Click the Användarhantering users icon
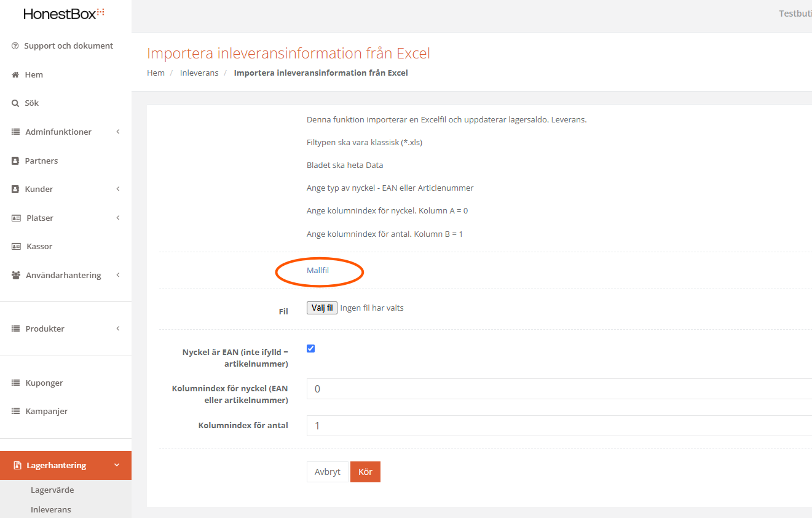Image resolution: width=812 pixels, height=518 pixels. tap(16, 276)
